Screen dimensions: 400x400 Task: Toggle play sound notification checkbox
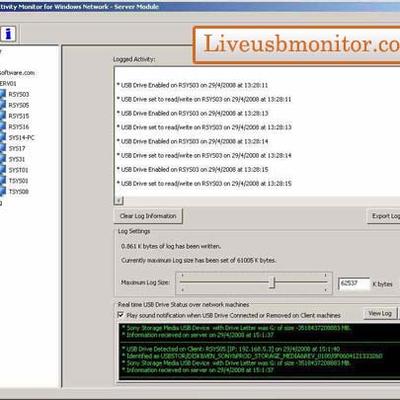click(x=121, y=315)
